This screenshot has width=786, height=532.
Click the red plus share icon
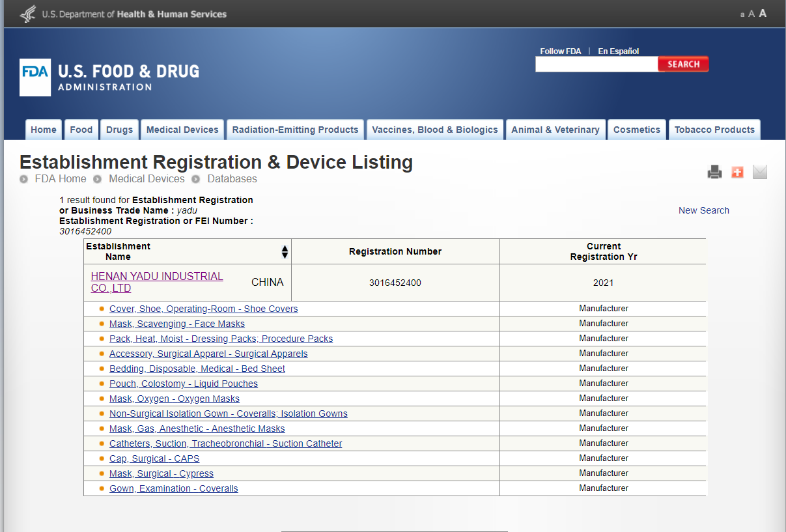tap(737, 172)
